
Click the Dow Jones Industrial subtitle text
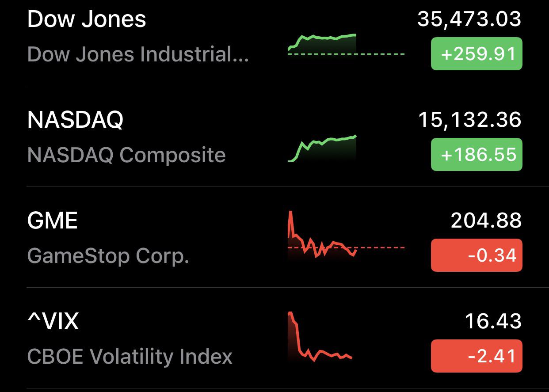(x=138, y=55)
